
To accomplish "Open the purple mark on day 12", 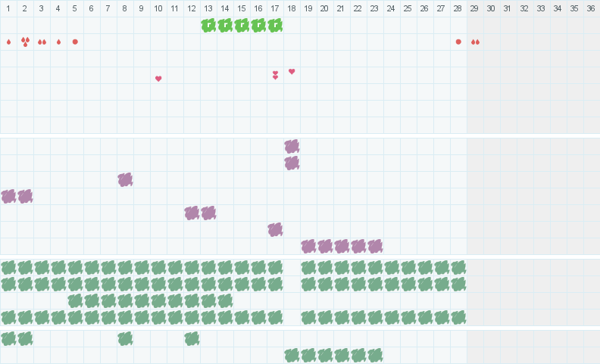I will tap(192, 213).
